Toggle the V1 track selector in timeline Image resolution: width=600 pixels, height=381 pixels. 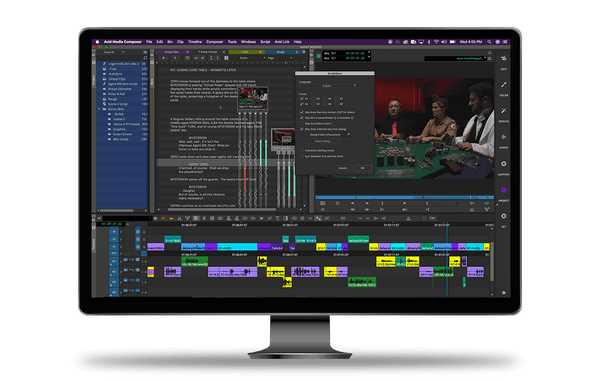coord(114,246)
